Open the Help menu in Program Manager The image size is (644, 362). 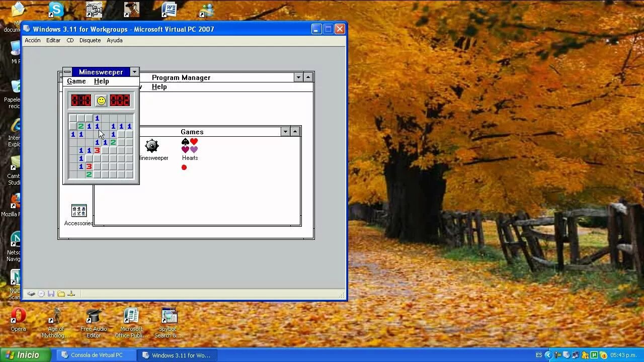click(x=159, y=87)
